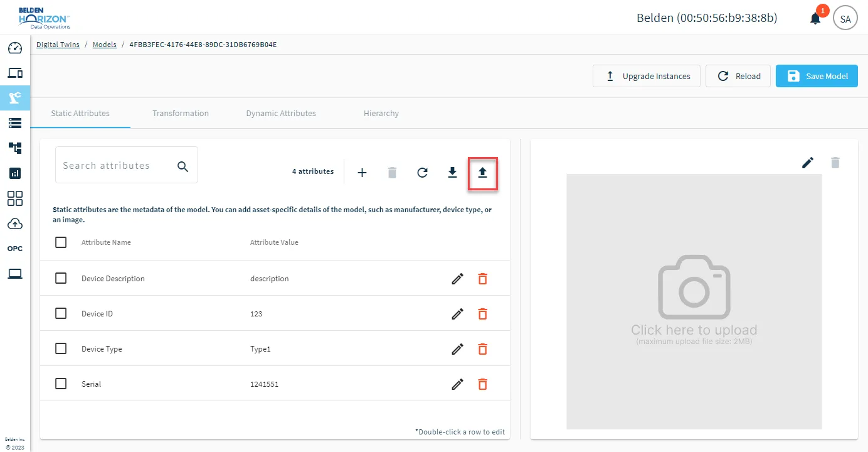Delete the Serial attribute
The height and width of the screenshot is (452, 868).
(482, 384)
